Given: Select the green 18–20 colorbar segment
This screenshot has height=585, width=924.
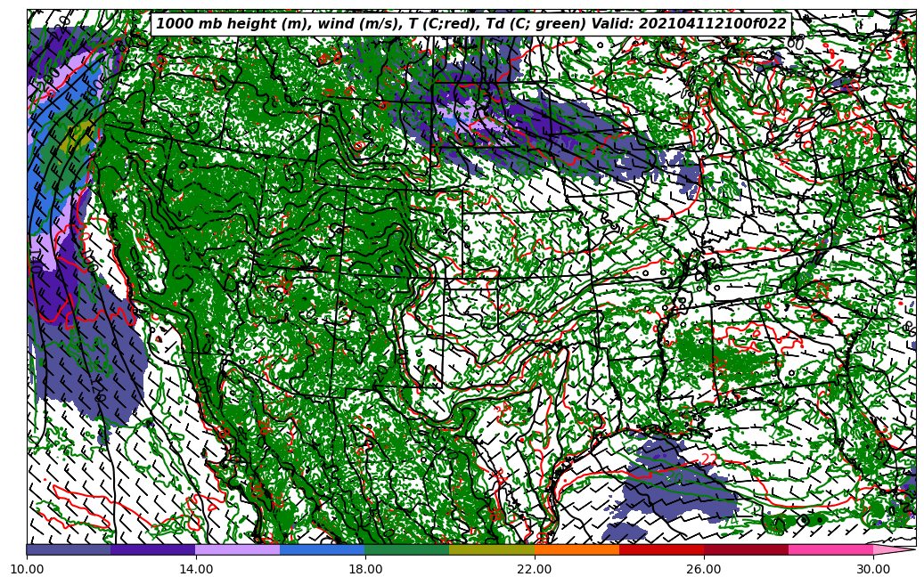Looking at the screenshot, I should [407, 550].
